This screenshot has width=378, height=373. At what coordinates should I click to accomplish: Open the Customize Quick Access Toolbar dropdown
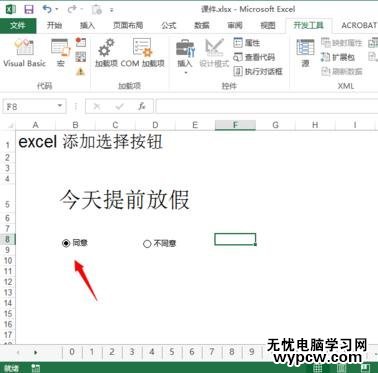(x=112, y=10)
